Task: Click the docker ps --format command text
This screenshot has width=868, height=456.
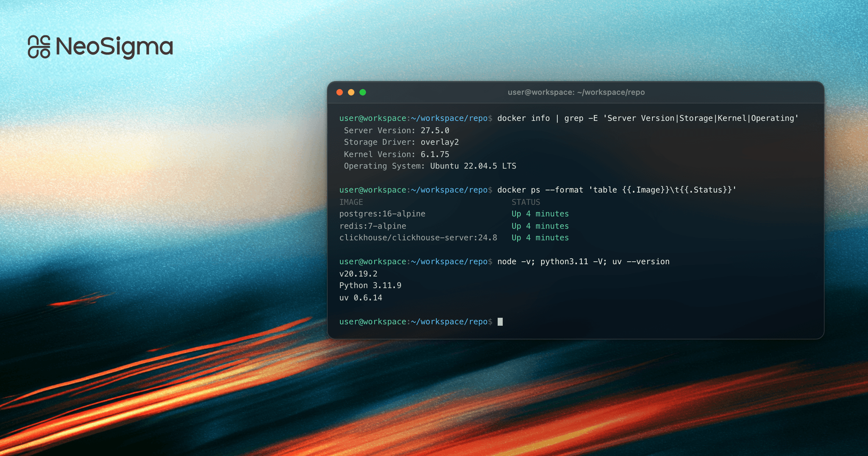Action: tap(617, 190)
